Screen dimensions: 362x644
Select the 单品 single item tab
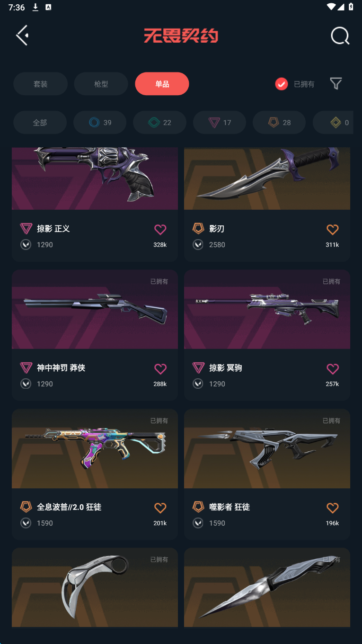pyautogui.click(x=162, y=84)
